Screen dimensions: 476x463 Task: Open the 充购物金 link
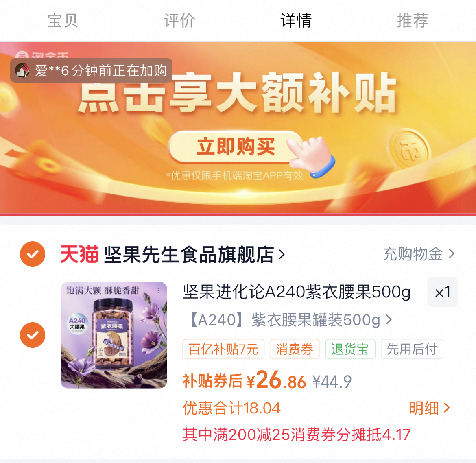[419, 254]
